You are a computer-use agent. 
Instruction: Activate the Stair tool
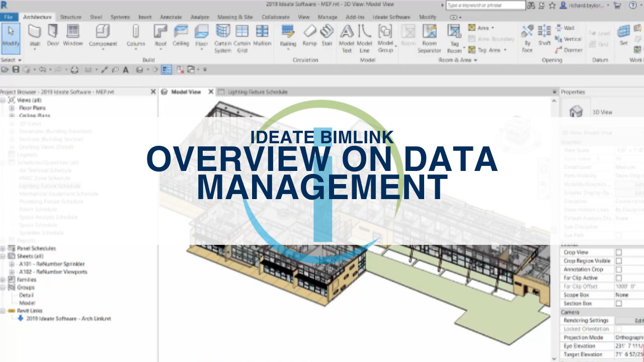pyautogui.click(x=328, y=38)
